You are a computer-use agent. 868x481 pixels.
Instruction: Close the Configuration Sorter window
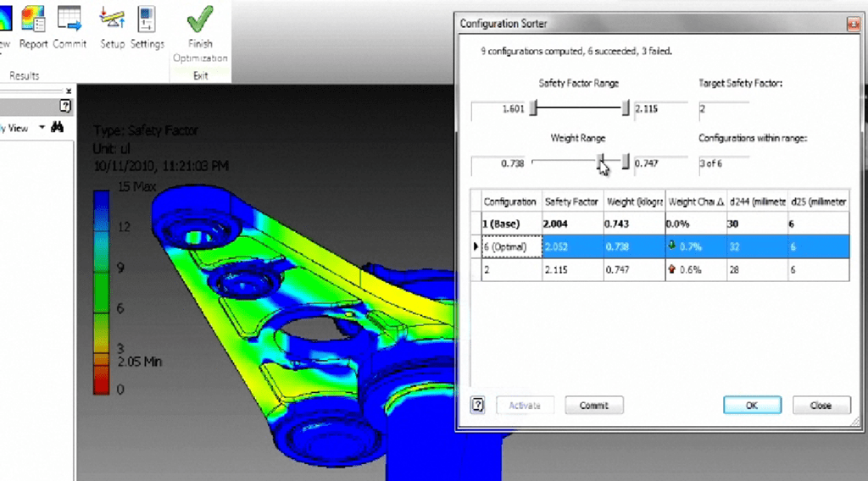(853, 24)
